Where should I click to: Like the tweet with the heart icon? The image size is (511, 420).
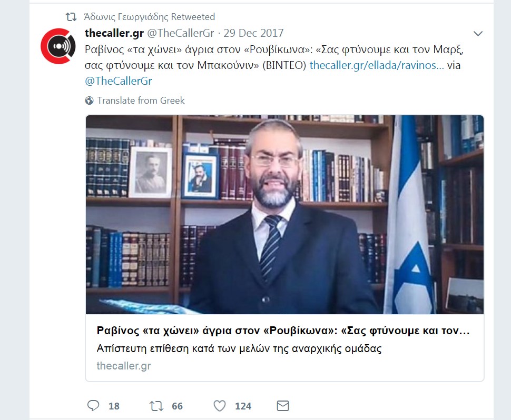point(219,406)
